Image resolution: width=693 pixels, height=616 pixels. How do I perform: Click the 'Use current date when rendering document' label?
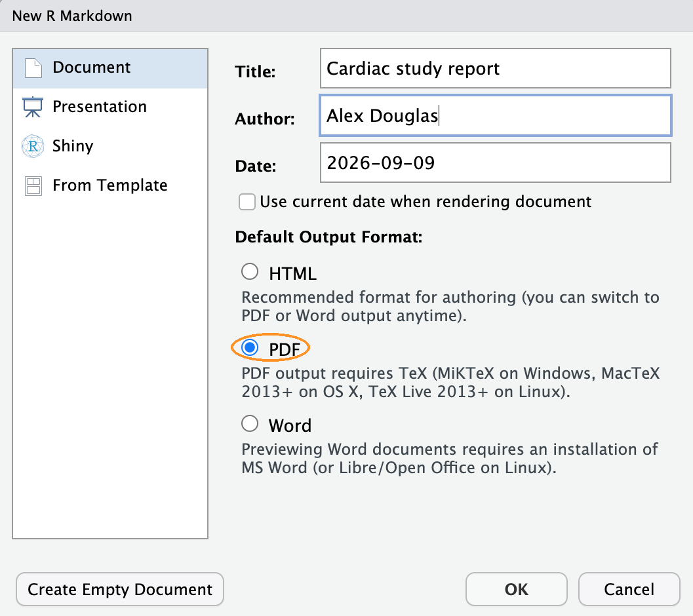pos(426,201)
